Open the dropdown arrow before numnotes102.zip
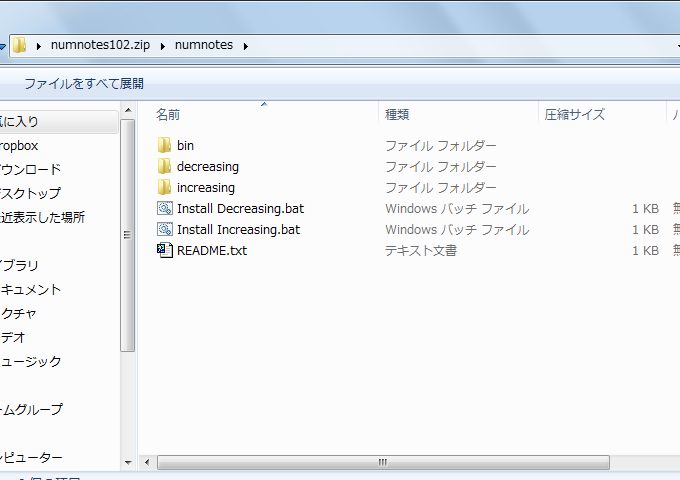The width and height of the screenshot is (680, 480). [39, 45]
